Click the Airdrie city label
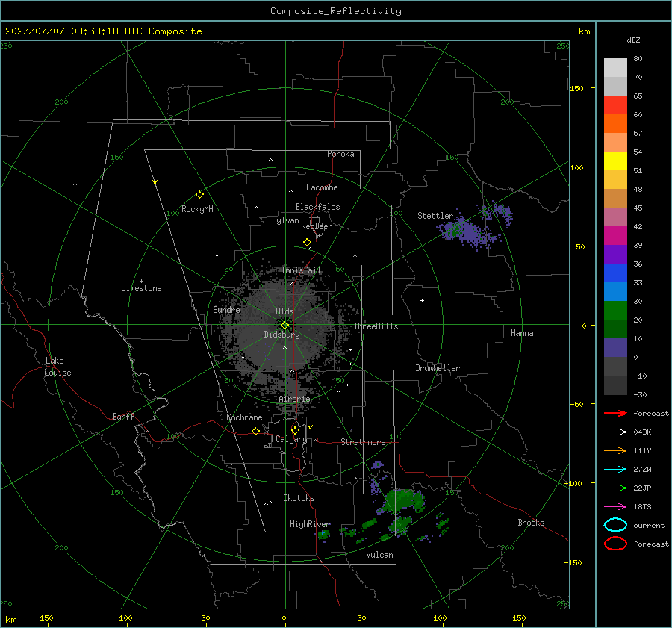This screenshot has height=628, width=672. pos(294,399)
